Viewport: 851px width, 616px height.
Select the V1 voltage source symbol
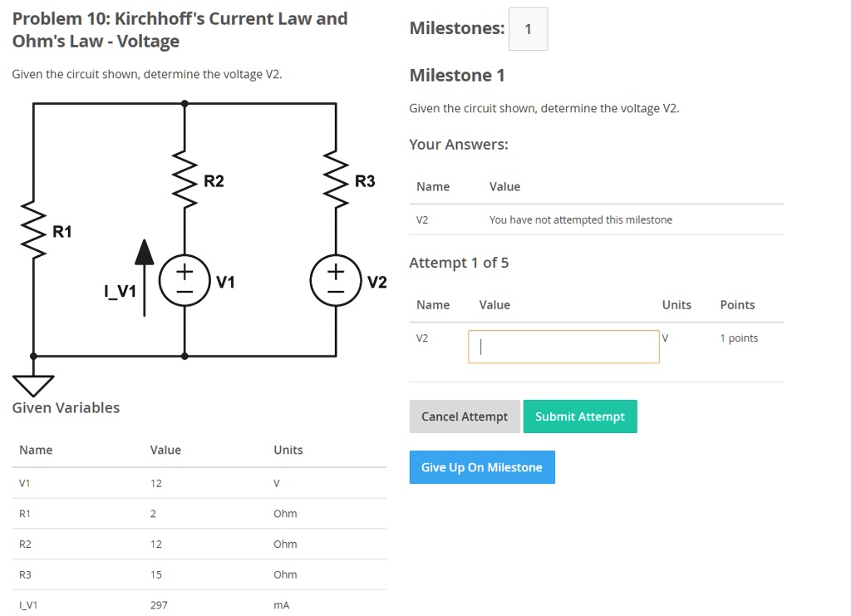click(x=184, y=279)
